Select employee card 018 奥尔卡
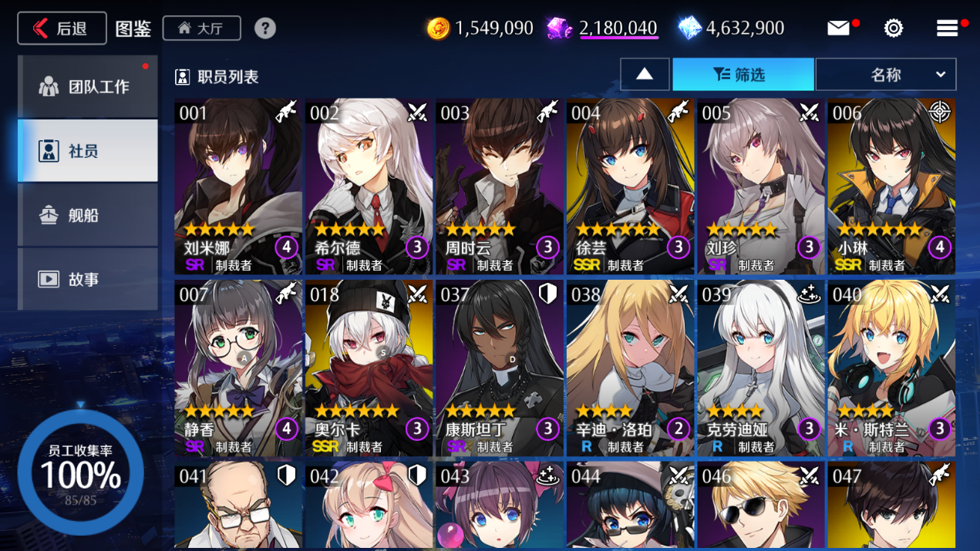 (x=369, y=368)
